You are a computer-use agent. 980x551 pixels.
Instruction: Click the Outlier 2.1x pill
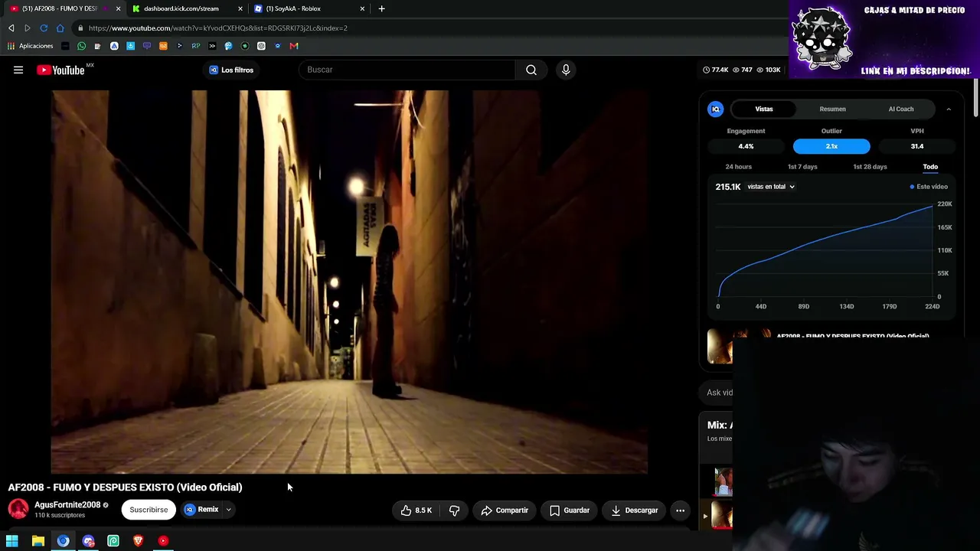tap(831, 146)
